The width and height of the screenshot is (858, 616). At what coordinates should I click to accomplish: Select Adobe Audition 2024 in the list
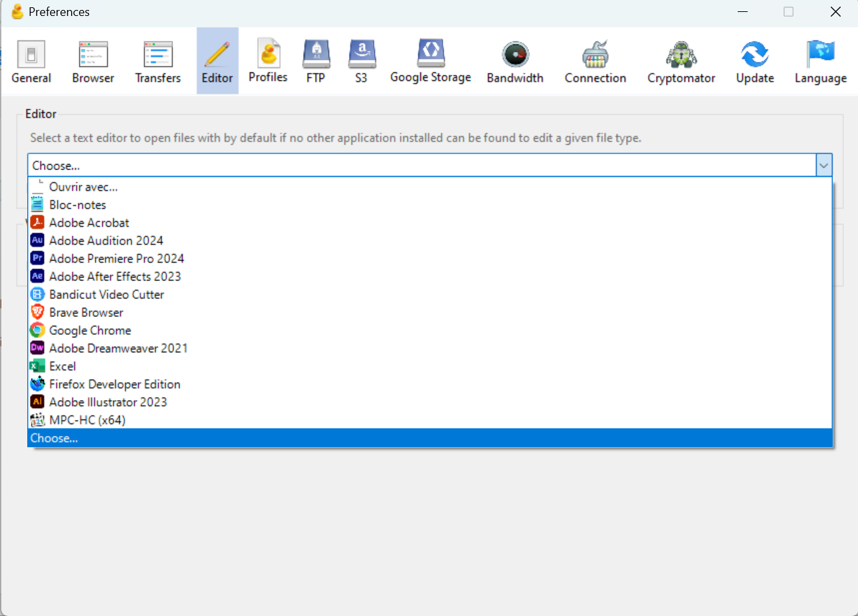[430, 241]
